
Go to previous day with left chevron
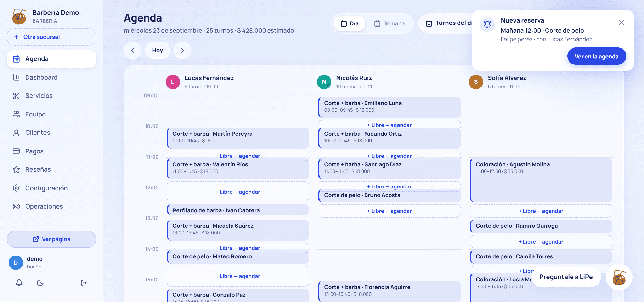coord(133,50)
